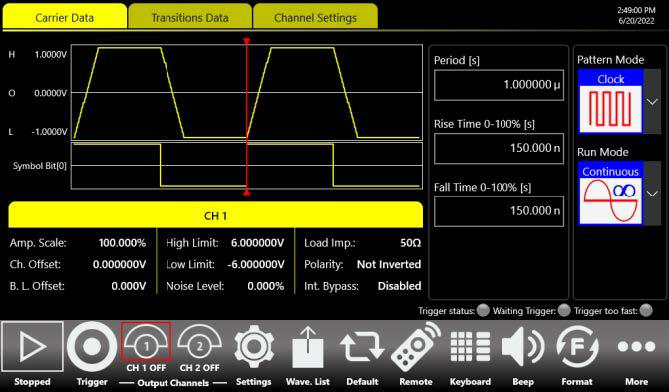669x392 pixels.
Task: Select the CH 1 yellow header bar
Action: point(215,215)
